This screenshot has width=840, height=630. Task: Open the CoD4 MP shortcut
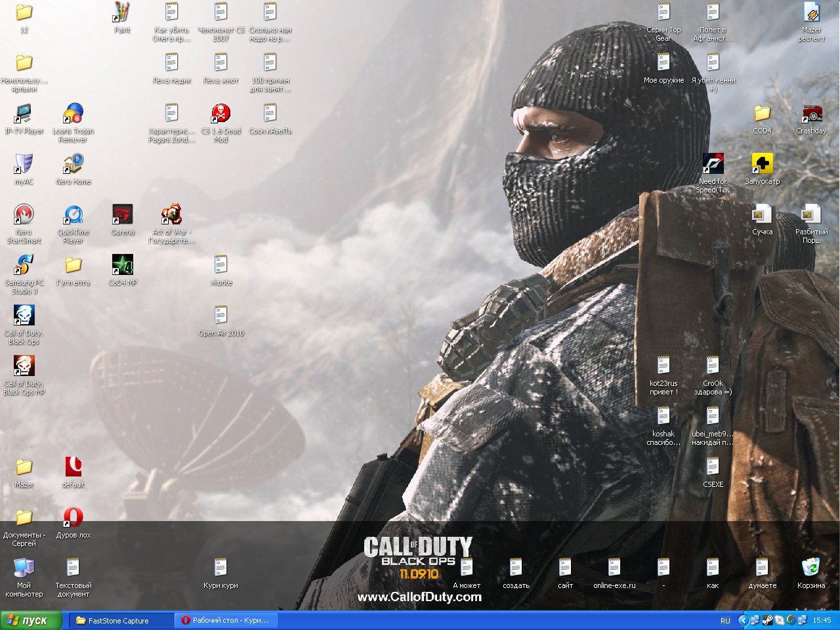coord(123,266)
